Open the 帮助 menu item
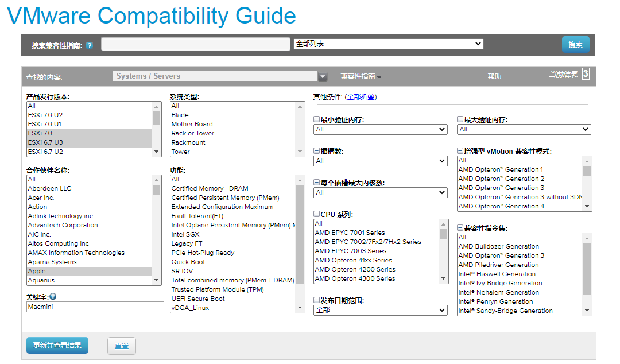This screenshot has width=620, height=364. tap(494, 76)
